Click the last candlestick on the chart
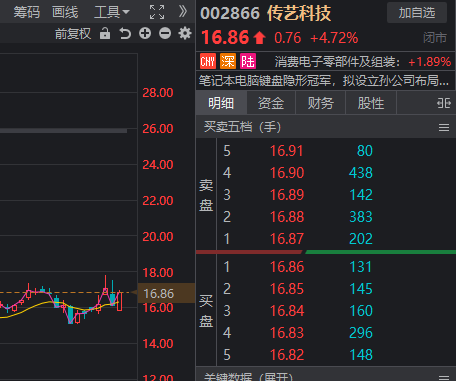Screen dimensions: 456x381 (x=119, y=301)
